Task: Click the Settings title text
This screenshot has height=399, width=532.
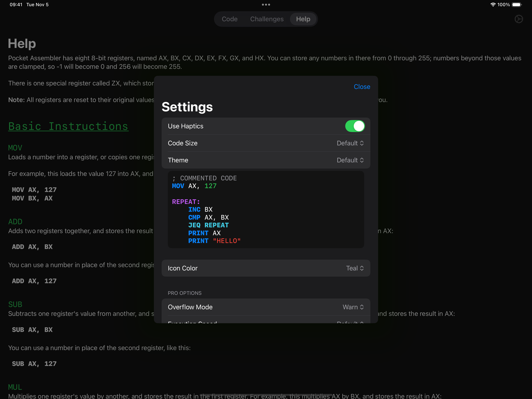Action: (187, 107)
